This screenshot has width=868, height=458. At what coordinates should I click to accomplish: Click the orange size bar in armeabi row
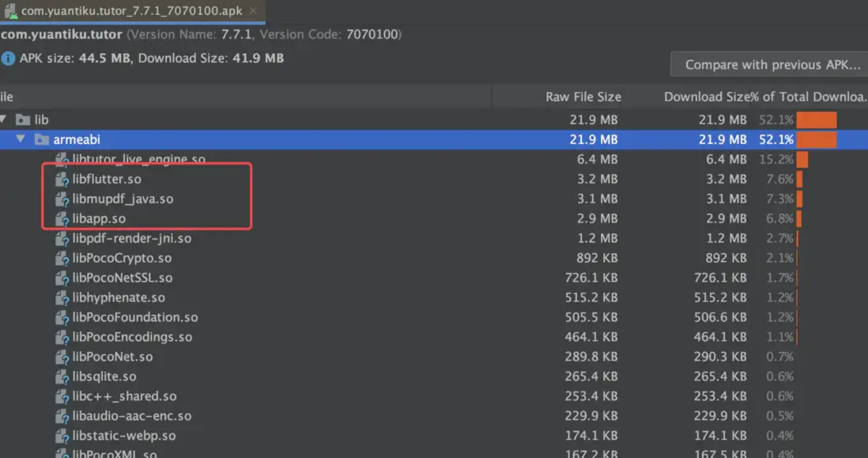tap(817, 139)
